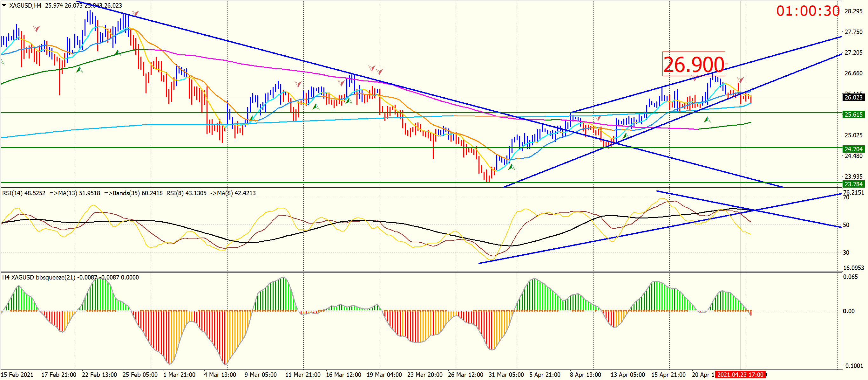The width and height of the screenshot is (868, 380).
Task: Click the leftmost red sell arrow on the price chart
Action: click(x=36, y=29)
